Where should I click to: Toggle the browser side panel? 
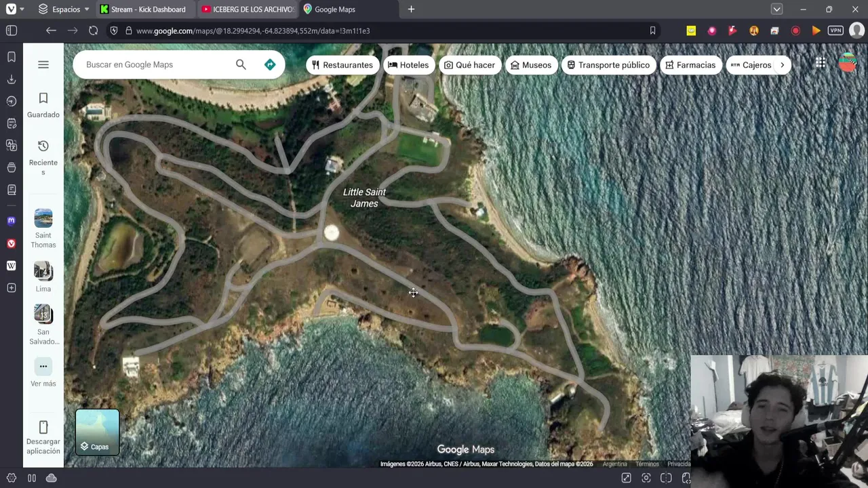(x=12, y=30)
